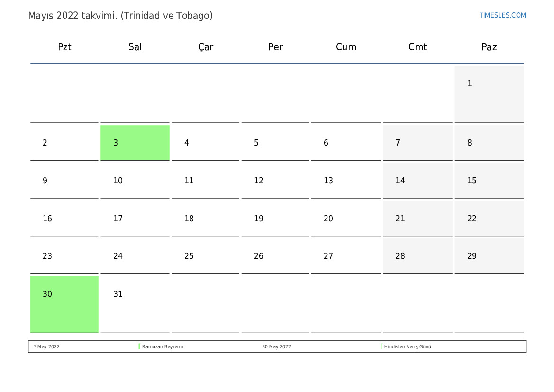Select day 31 in the last row
554x392 pixels.
coord(135,304)
